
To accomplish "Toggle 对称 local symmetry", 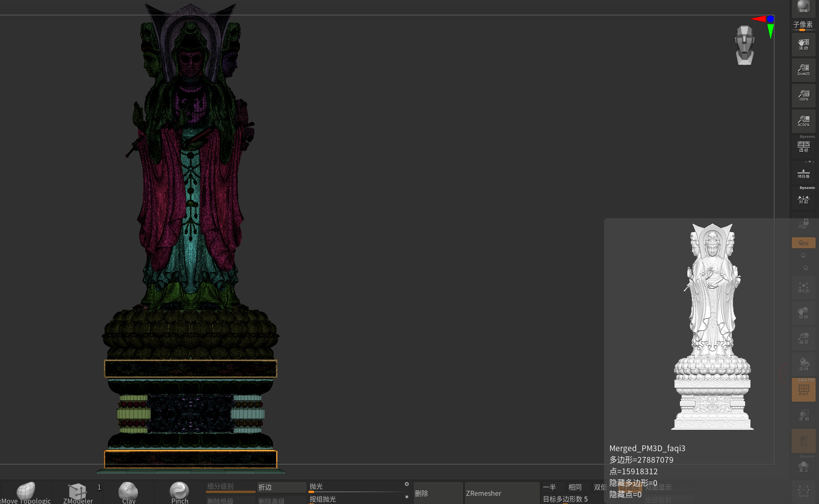I will (803, 199).
